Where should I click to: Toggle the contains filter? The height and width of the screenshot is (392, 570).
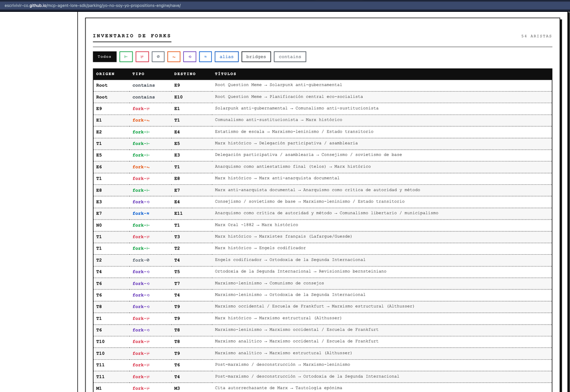coord(290,57)
